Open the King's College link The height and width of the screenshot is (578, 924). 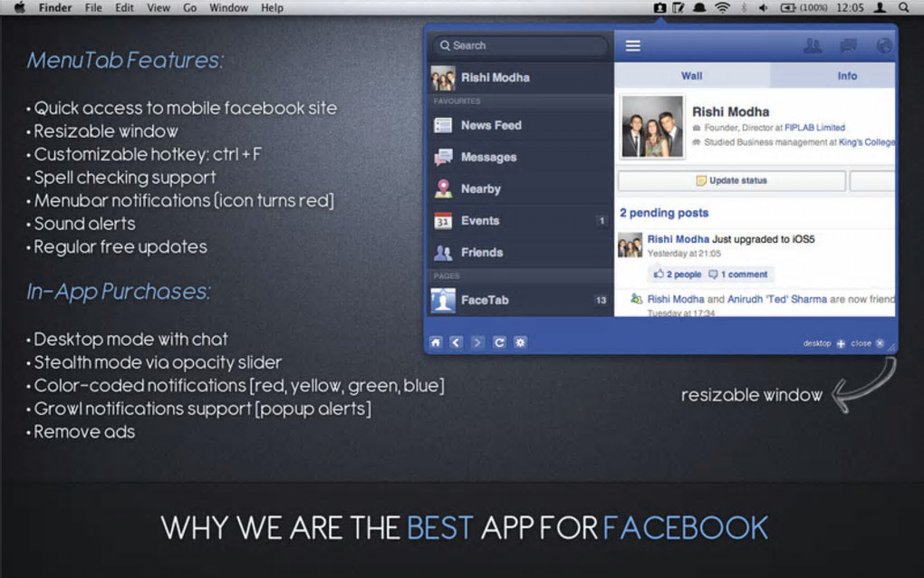click(866, 142)
